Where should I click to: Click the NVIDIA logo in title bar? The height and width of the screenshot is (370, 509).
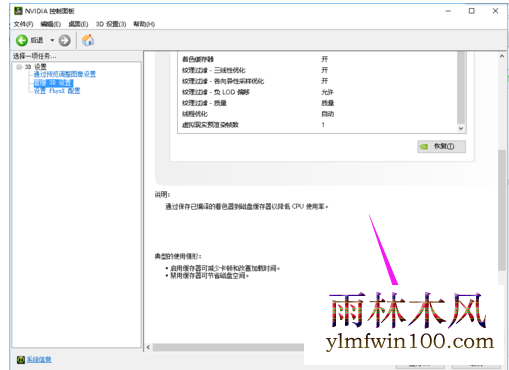18,11
